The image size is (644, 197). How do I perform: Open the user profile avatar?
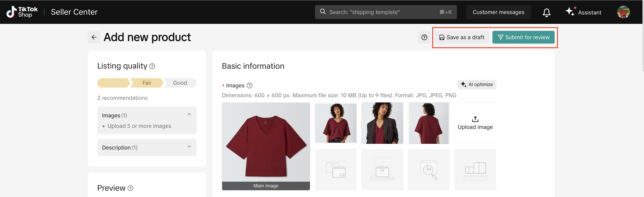pos(623,12)
